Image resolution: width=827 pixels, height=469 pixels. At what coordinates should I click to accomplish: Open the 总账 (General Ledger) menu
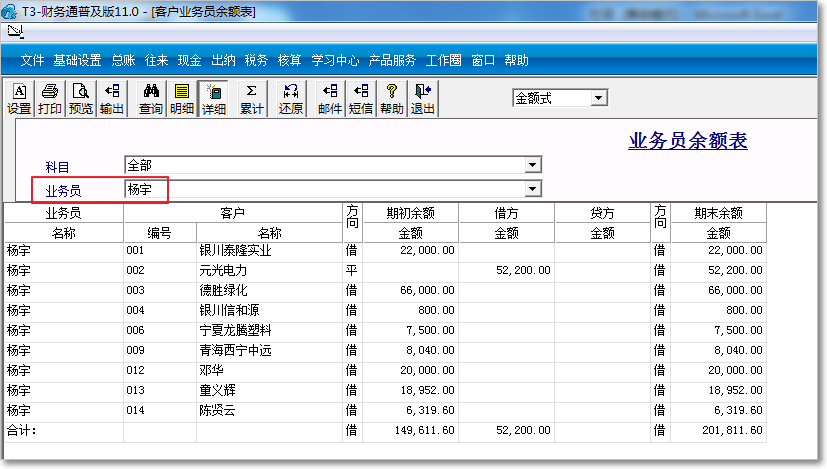[x=124, y=60]
